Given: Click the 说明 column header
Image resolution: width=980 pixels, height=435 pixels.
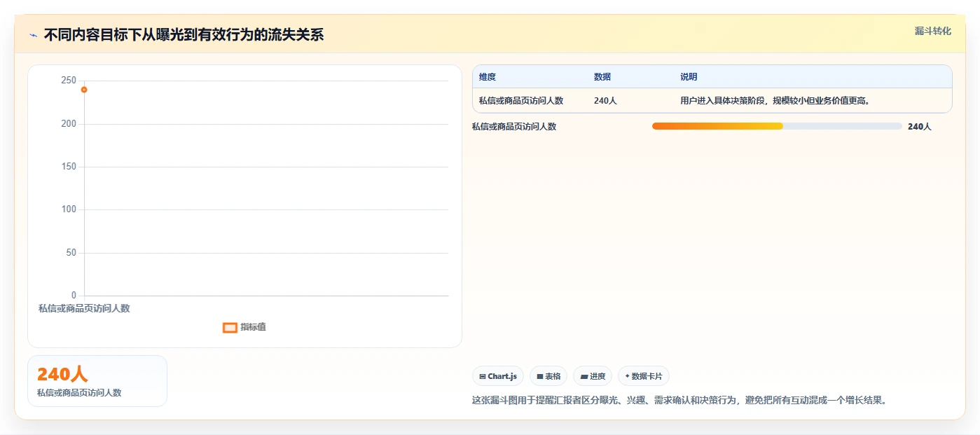Looking at the screenshot, I should coord(689,77).
